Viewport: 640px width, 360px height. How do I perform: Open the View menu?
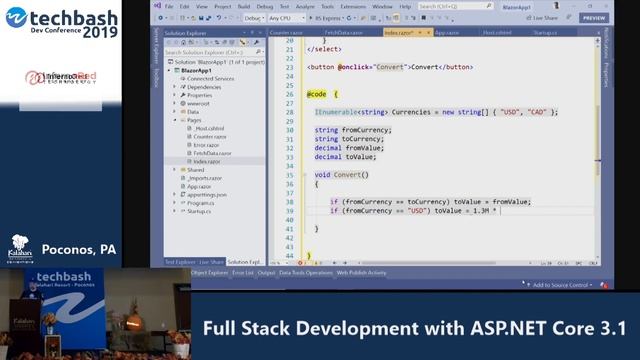(x=202, y=7)
